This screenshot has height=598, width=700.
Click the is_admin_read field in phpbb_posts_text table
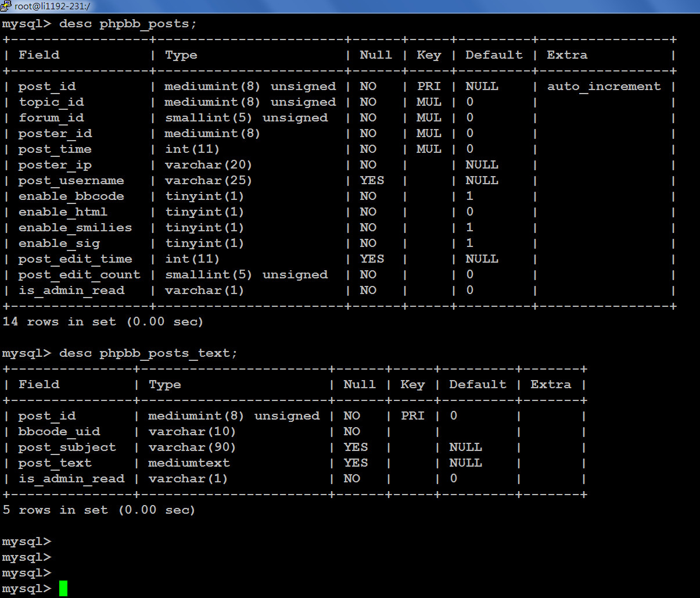pyautogui.click(x=71, y=479)
